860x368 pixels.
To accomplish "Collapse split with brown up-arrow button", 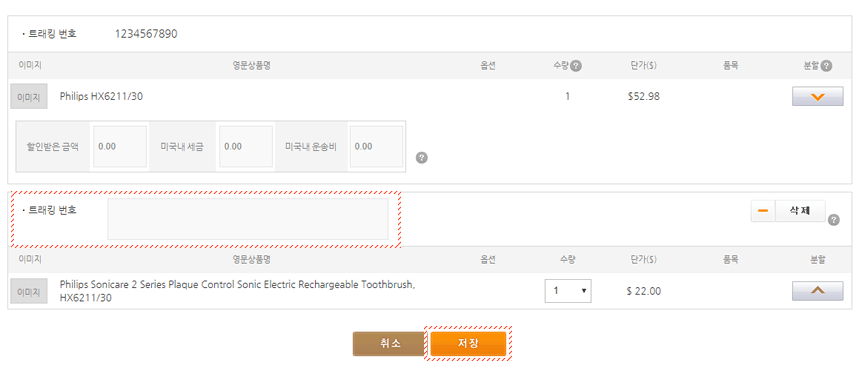I will coord(817,291).
